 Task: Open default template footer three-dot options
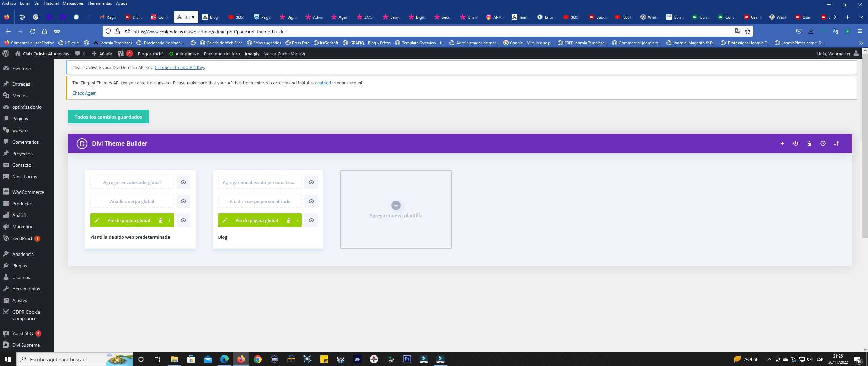click(169, 220)
